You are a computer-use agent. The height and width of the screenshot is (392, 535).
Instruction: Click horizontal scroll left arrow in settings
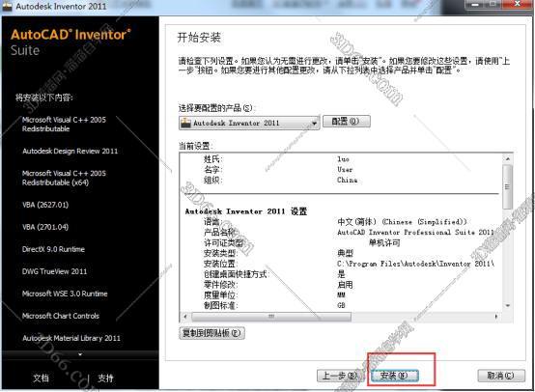185,317
